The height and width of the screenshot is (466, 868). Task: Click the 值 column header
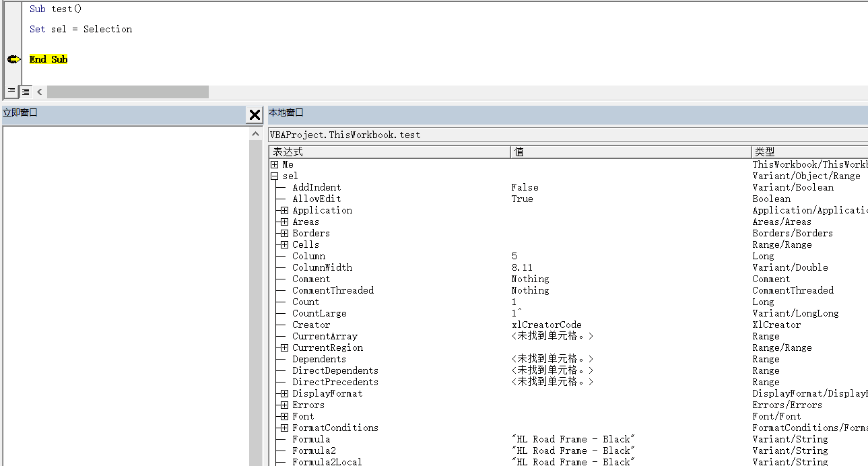[631, 152]
